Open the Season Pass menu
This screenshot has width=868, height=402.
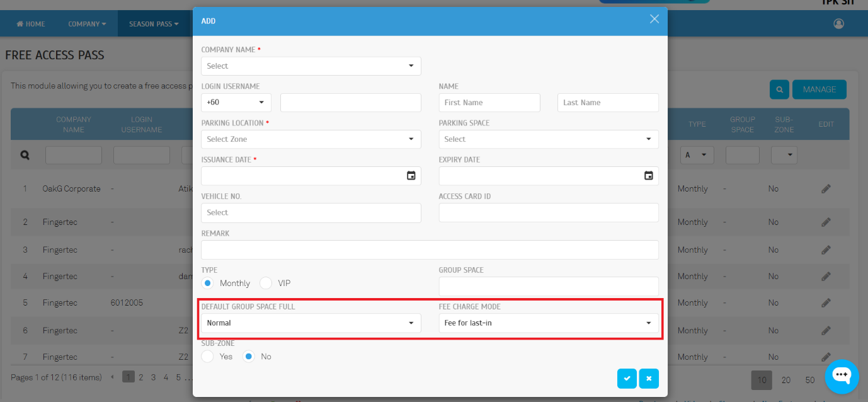pyautogui.click(x=154, y=24)
